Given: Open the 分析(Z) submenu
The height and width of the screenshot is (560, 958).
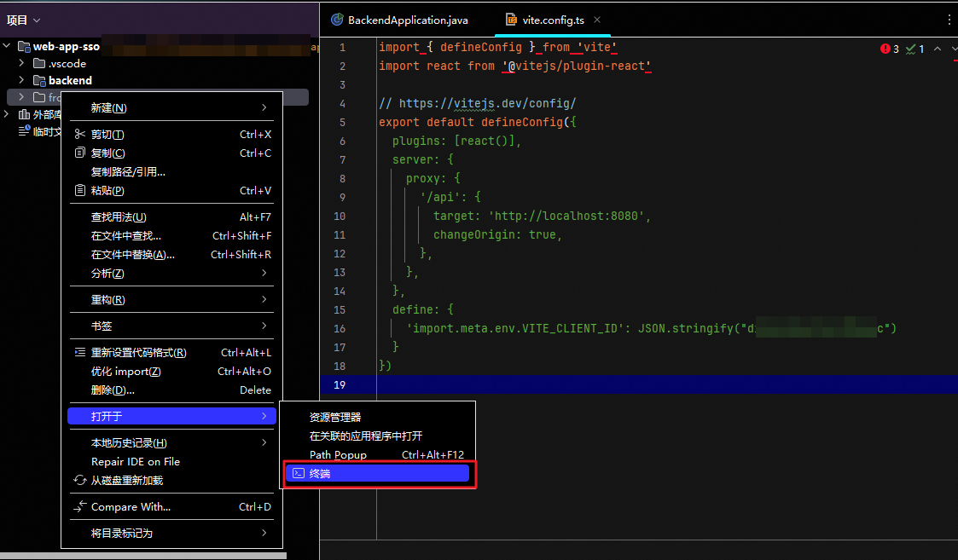Looking at the screenshot, I should point(171,273).
